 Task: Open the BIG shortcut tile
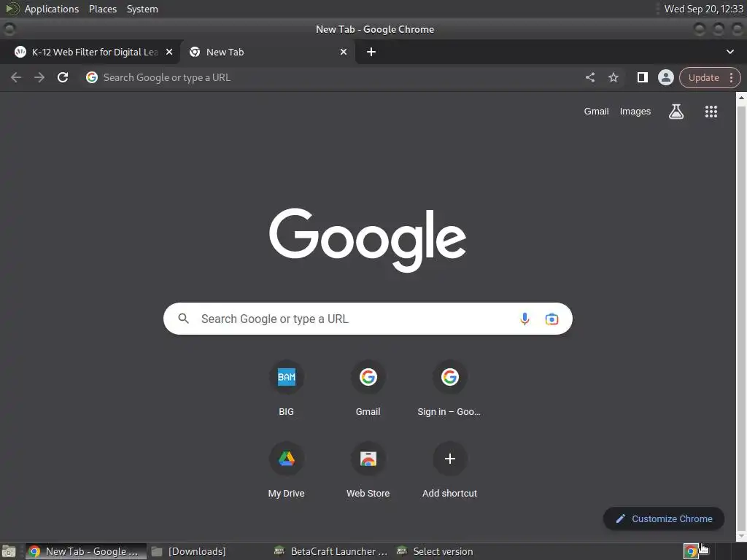pyautogui.click(x=286, y=389)
